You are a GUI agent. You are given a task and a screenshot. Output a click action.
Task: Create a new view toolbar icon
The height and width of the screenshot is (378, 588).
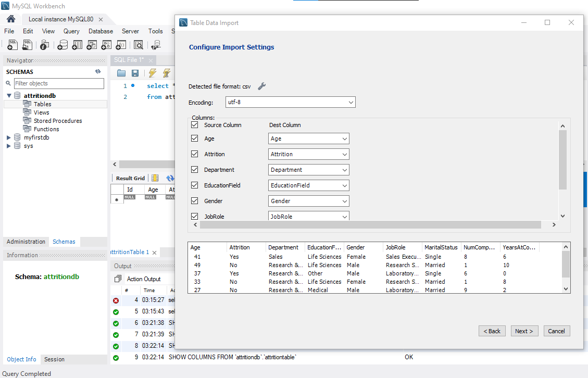tap(92, 45)
